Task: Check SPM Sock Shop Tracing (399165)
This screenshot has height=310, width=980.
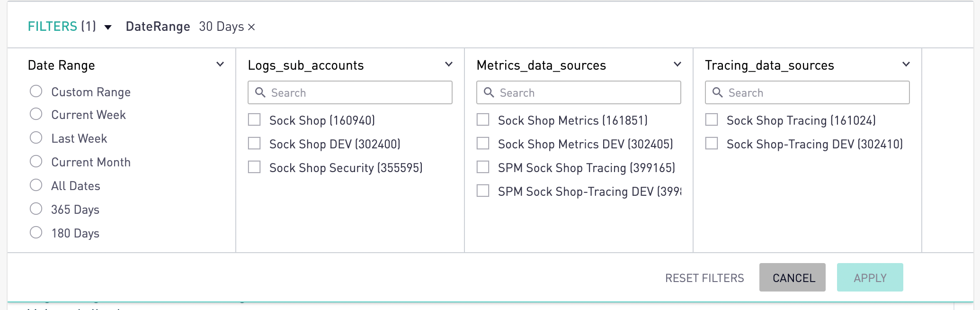Action: 483,167
